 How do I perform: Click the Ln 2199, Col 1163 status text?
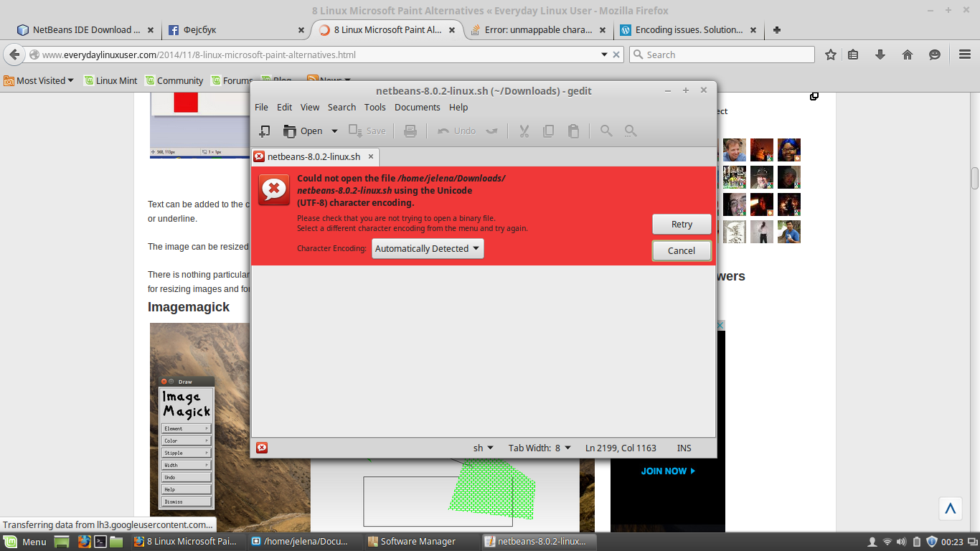621,448
